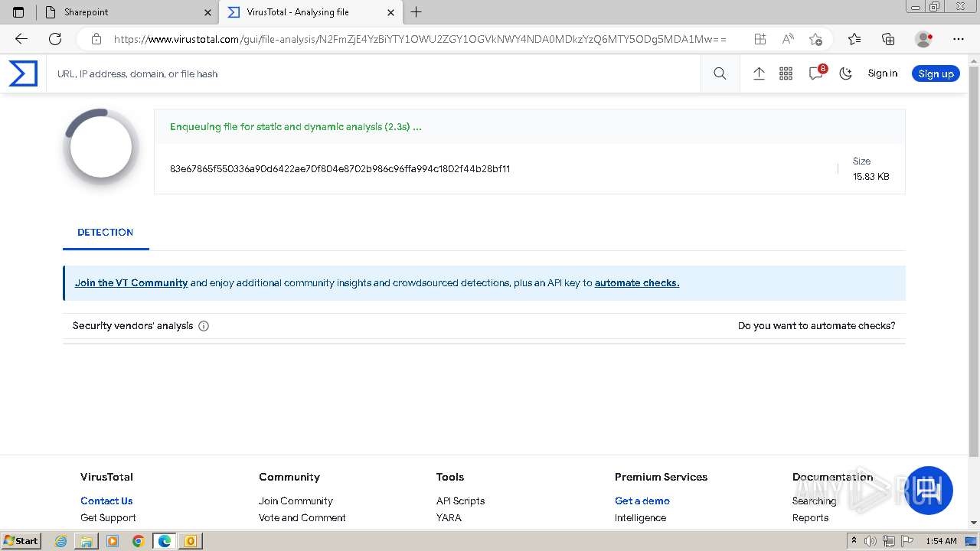
Task: Toggle dark mode with moon icon
Action: (845, 73)
